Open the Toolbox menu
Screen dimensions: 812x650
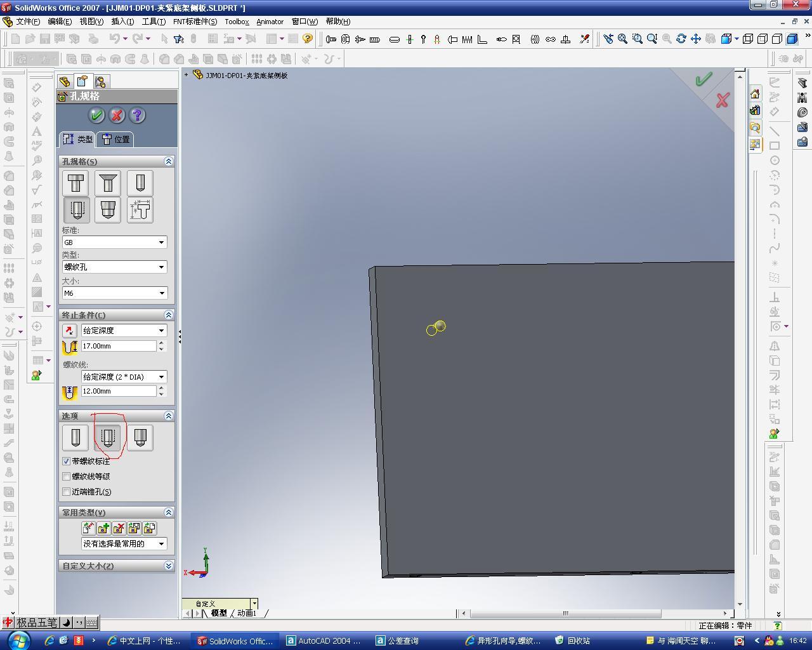[237, 22]
